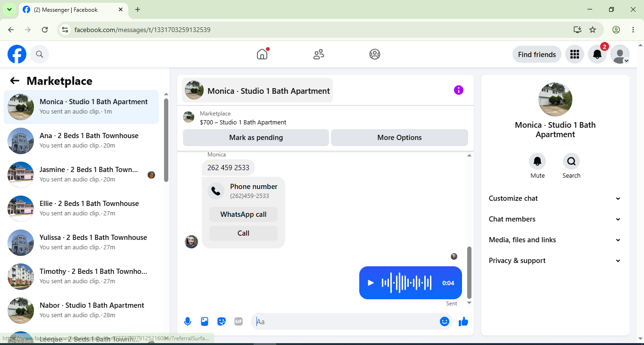
Task: Open the account profile avatar menu
Action: pyautogui.click(x=620, y=54)
